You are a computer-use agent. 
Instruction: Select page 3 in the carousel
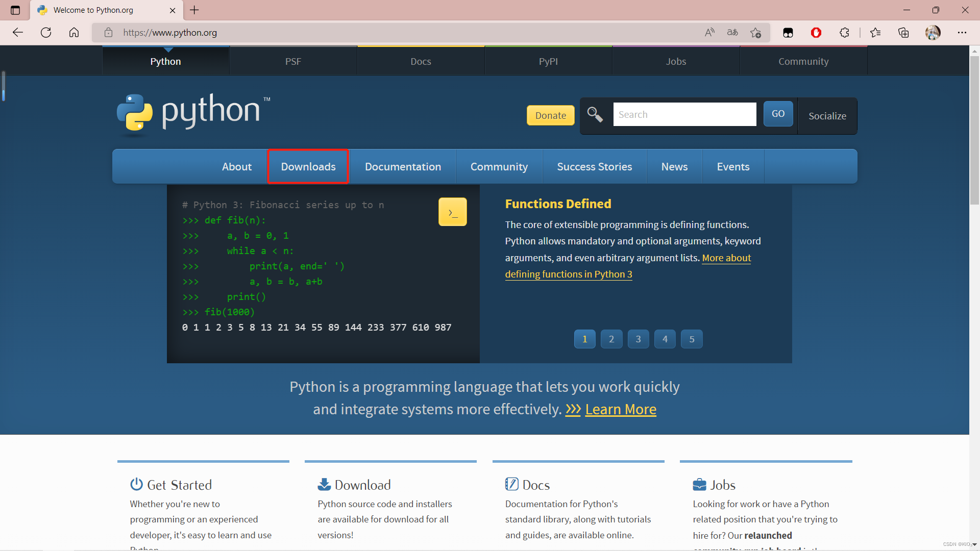pos(638,338)
